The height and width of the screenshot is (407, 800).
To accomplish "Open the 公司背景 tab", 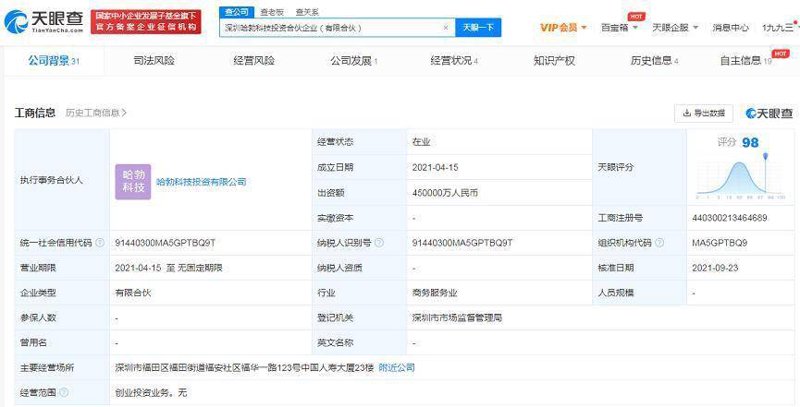I will click(54, 61).
